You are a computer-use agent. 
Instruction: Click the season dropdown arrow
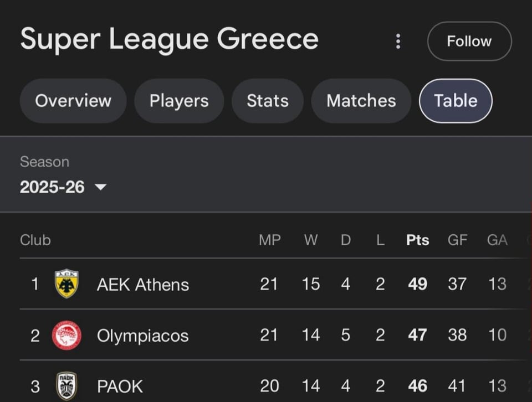(x=100, y=187)
